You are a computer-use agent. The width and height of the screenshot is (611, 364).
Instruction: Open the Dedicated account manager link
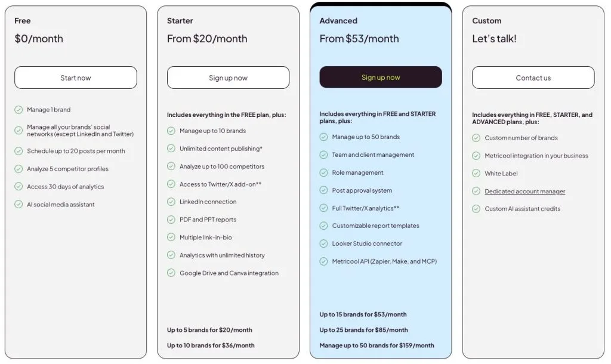[x=524, y=192]
